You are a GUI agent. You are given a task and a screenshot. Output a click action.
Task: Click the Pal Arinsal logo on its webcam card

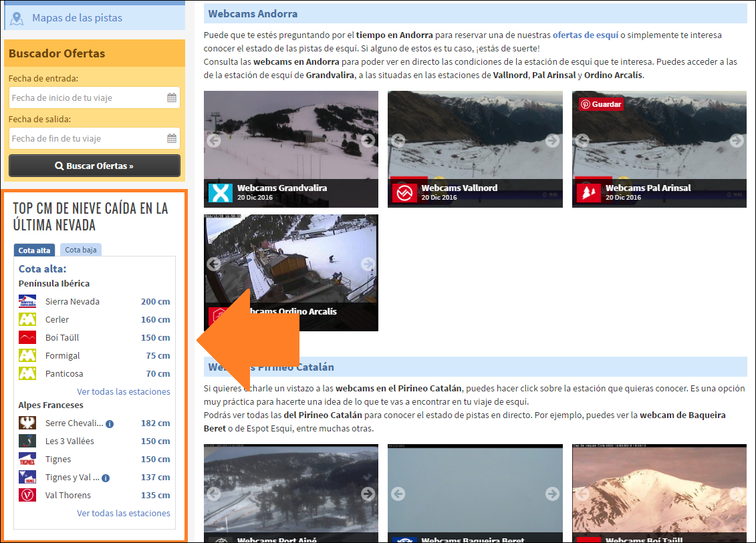[589, 193]
